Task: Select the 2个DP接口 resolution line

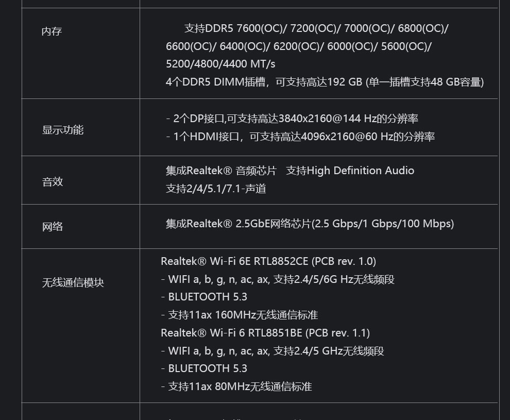Action: (292, 119)
